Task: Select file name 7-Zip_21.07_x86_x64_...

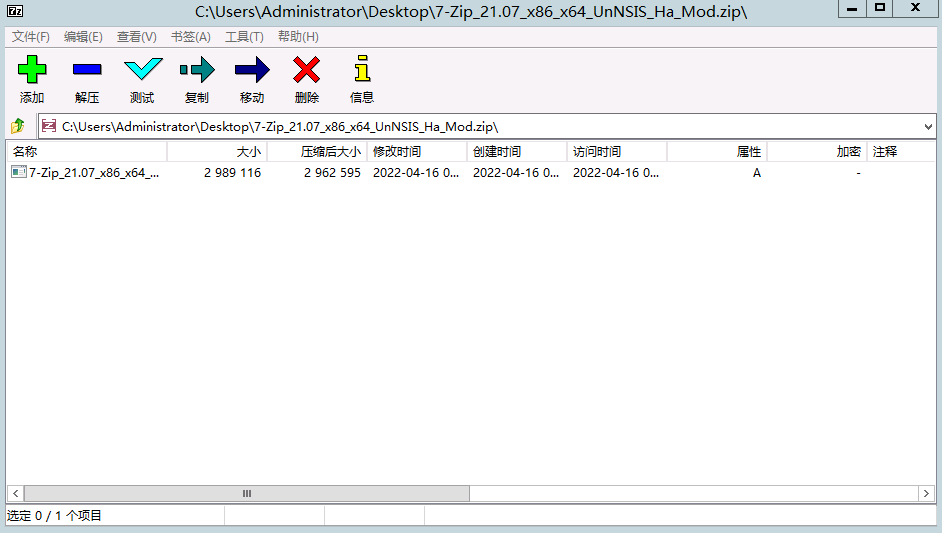Action: click(x=94, y=172)
